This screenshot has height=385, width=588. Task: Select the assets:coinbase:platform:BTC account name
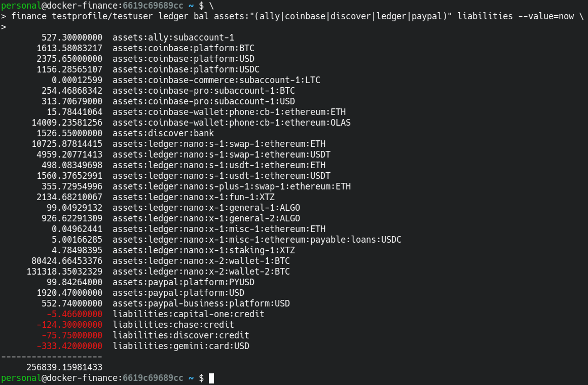click(x=183, y=48)
